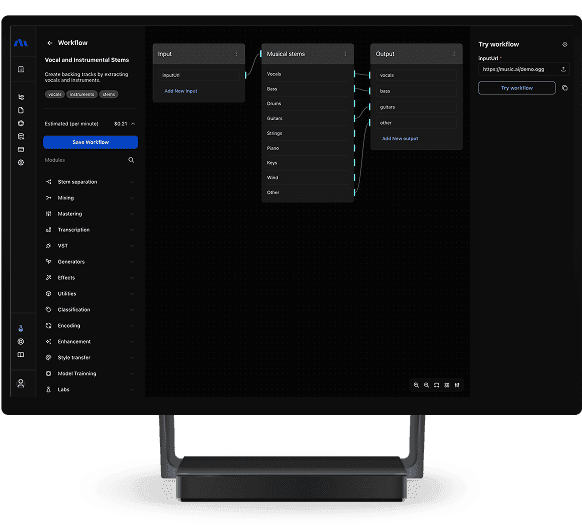Viewport: 582px width, 526px height.
Task: Click the last canvas toolbar icon
Action: coord(457,385)
